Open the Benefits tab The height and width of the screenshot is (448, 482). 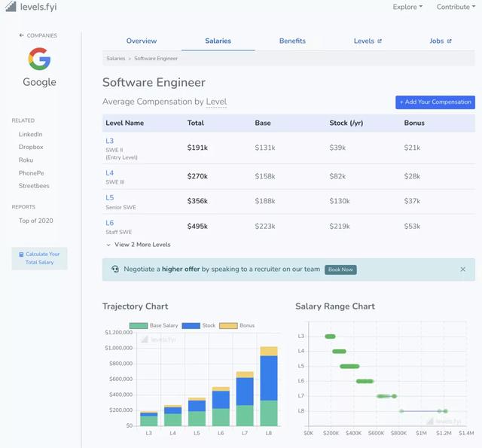(292, 41)
